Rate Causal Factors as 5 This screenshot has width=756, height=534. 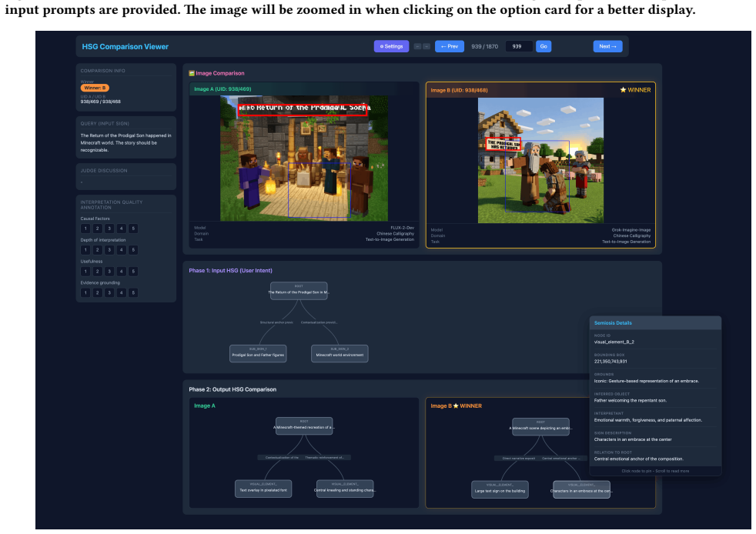click(133, 229)
